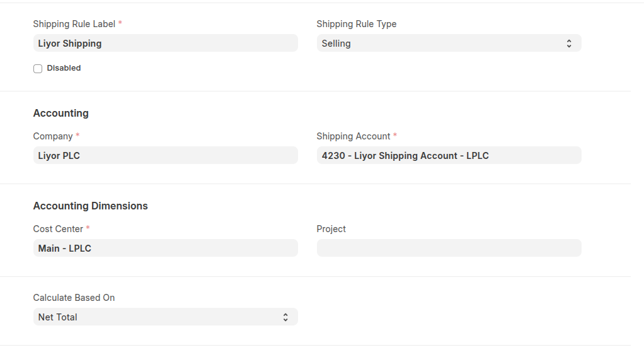Click the Project field caption

(331, 229)
